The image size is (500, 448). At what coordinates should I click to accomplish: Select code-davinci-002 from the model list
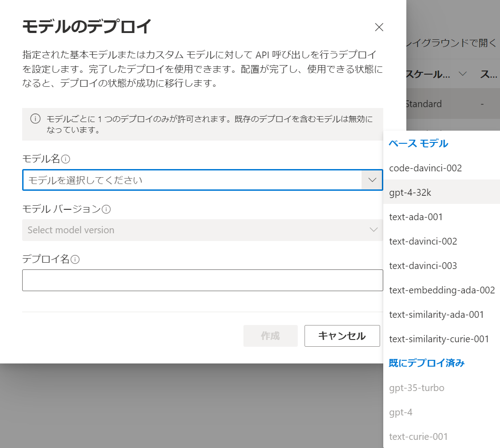pyautogui.click(x=441, y=168)
